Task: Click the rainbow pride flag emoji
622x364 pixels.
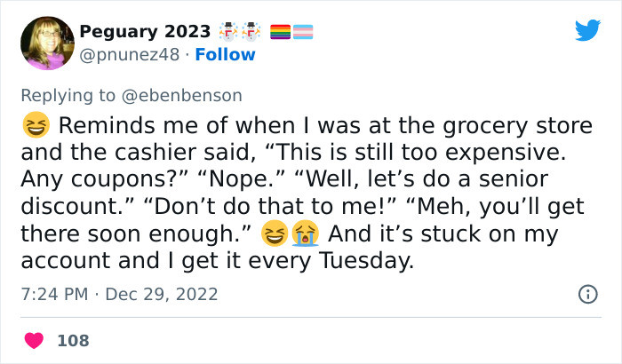Action: tap(279, 33)
